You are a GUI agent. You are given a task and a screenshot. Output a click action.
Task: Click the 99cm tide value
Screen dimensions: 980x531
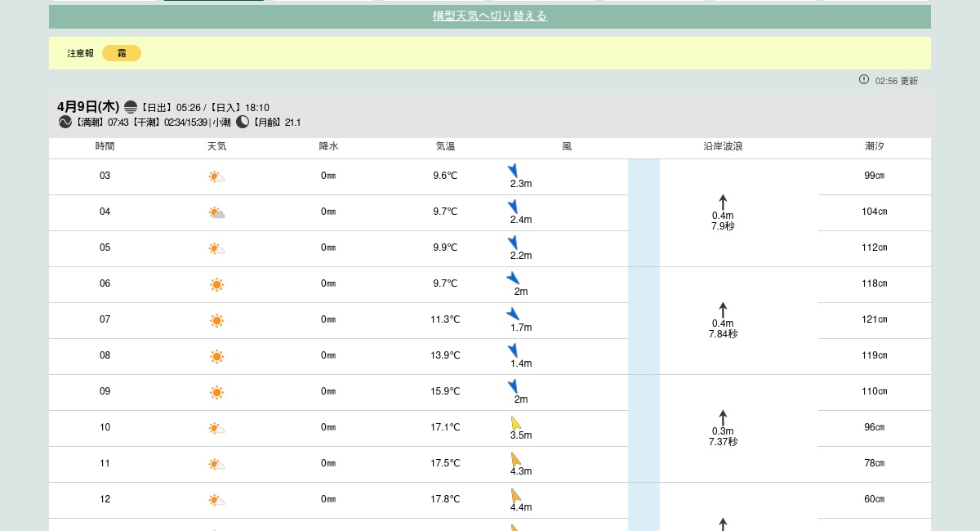[875, 176]
